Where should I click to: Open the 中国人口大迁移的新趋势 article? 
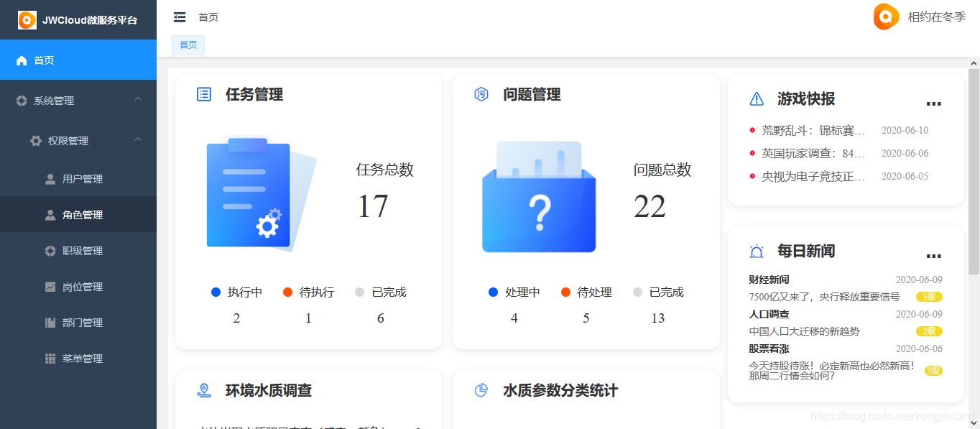pyautogui.click(x=804, y=331)
